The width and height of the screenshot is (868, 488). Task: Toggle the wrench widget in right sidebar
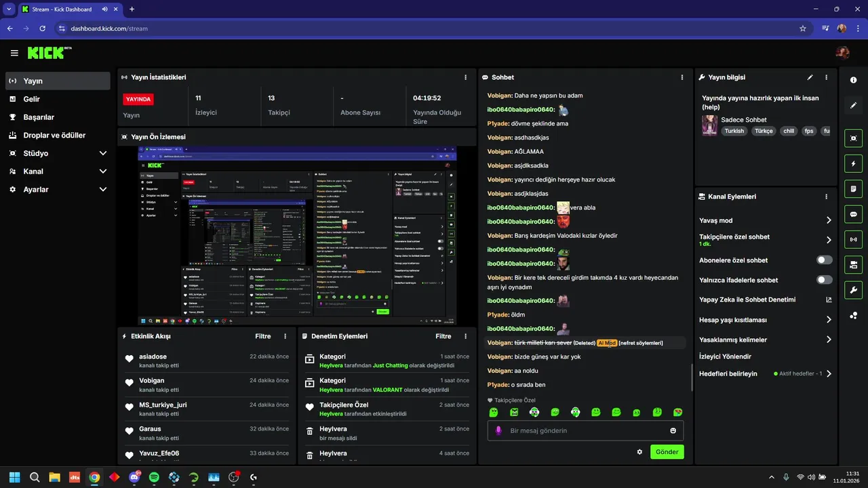click(853, 290)
